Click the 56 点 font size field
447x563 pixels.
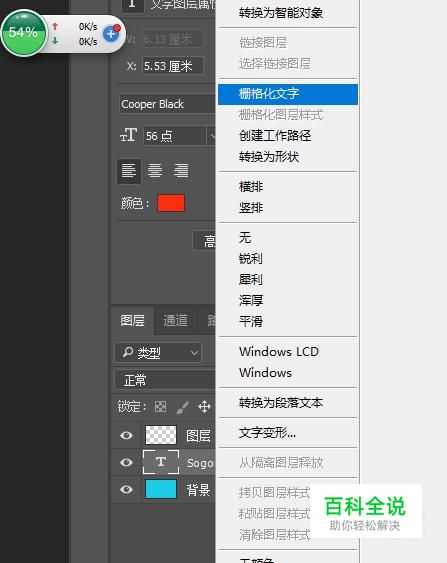(174, 136)
